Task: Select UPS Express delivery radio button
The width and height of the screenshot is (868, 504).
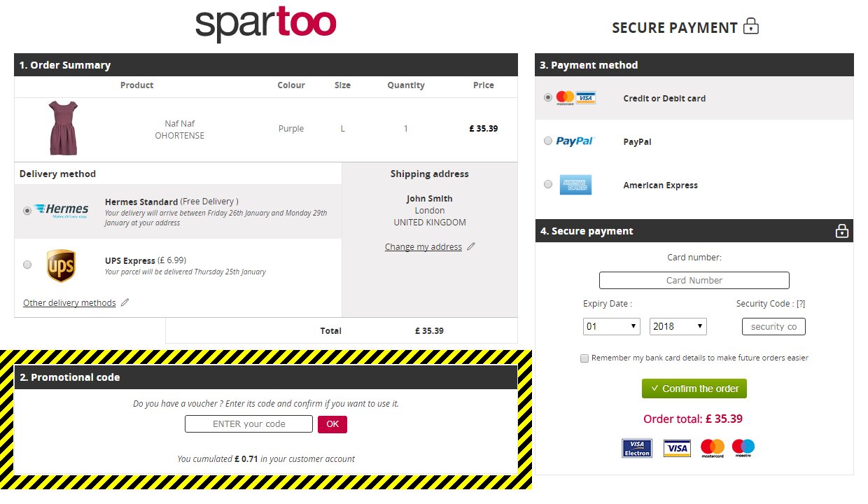Action: [x=27, y=265]
